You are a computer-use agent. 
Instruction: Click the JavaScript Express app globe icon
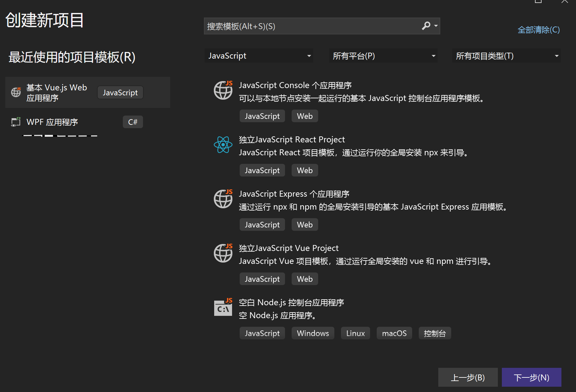223,199
